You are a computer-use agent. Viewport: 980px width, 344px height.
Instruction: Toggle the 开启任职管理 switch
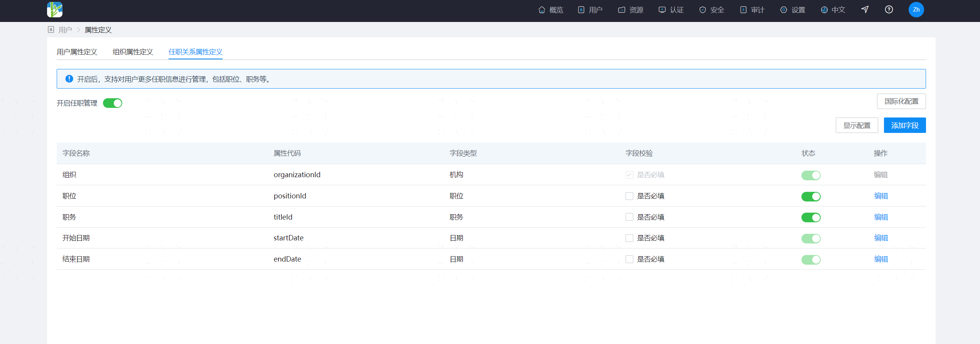point(113,103)
